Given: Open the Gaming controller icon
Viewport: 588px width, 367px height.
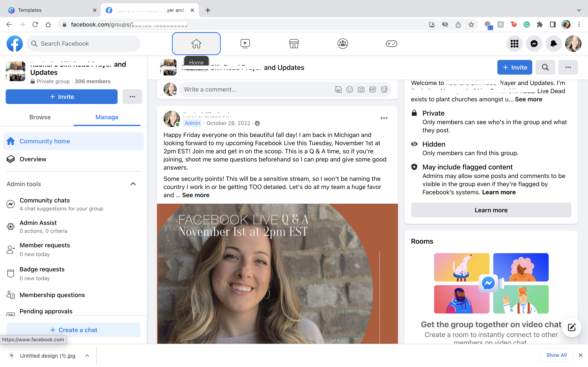Looking at the screenshot, I should pyautogui.click(x=391, y=44).
